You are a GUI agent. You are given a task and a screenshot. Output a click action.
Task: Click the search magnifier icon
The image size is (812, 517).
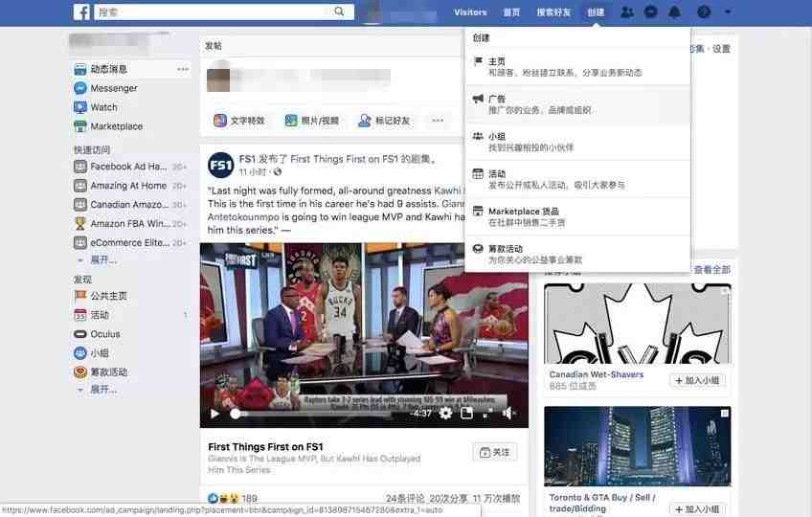coord(339,11)
